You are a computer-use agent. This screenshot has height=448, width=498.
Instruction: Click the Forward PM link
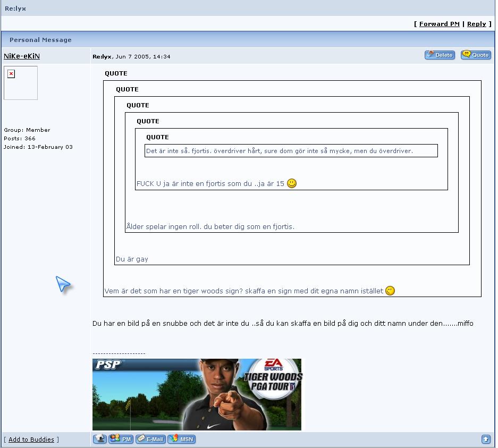pos(439,24)
